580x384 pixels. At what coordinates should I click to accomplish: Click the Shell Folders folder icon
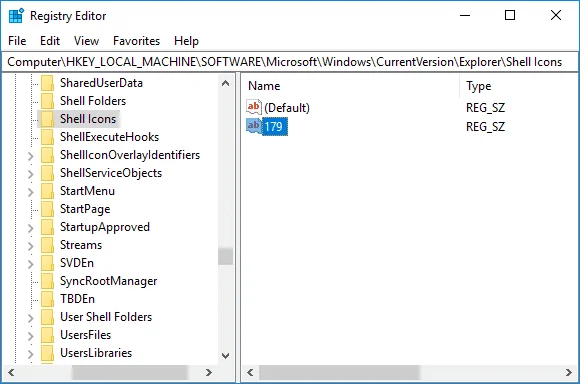(x=47, y=101)
